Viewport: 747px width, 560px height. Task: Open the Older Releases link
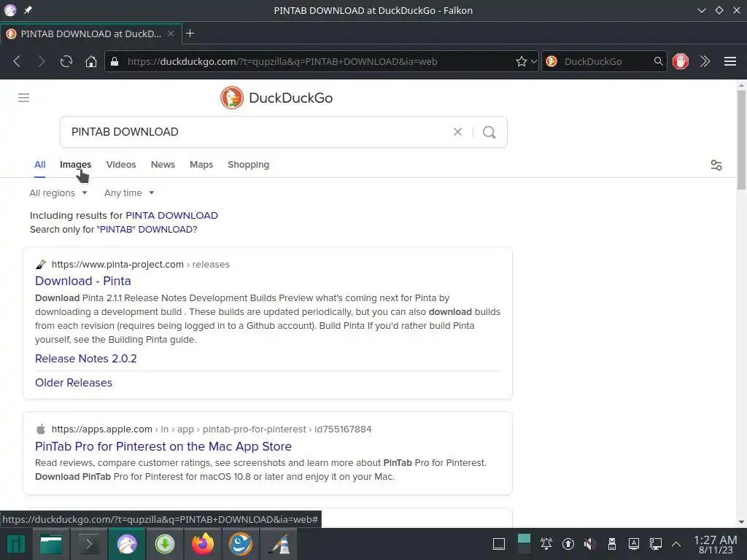tap(74, 383)
